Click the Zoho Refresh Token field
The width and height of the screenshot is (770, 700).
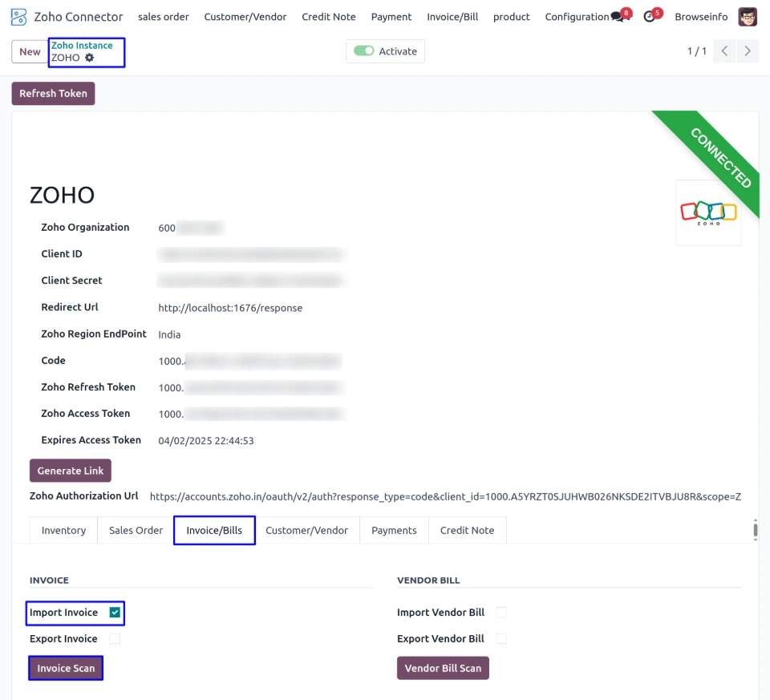tap(251, 388)
